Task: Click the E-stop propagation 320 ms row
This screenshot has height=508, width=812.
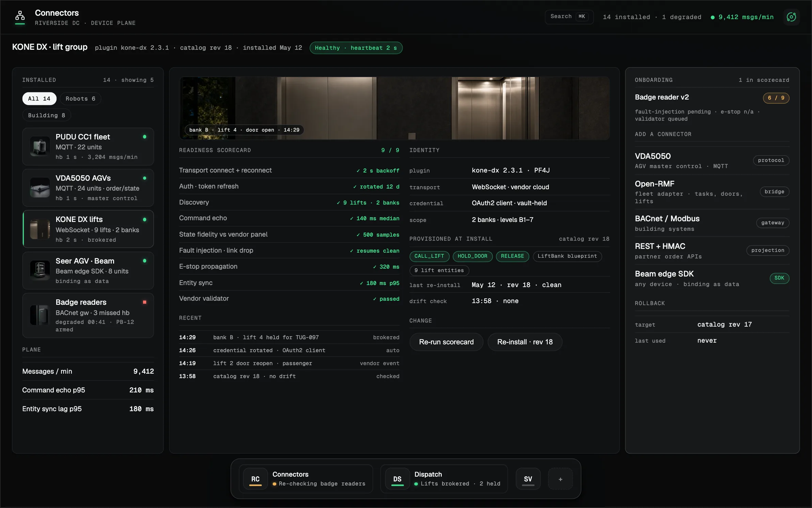Action: click(x=289, y=267)
